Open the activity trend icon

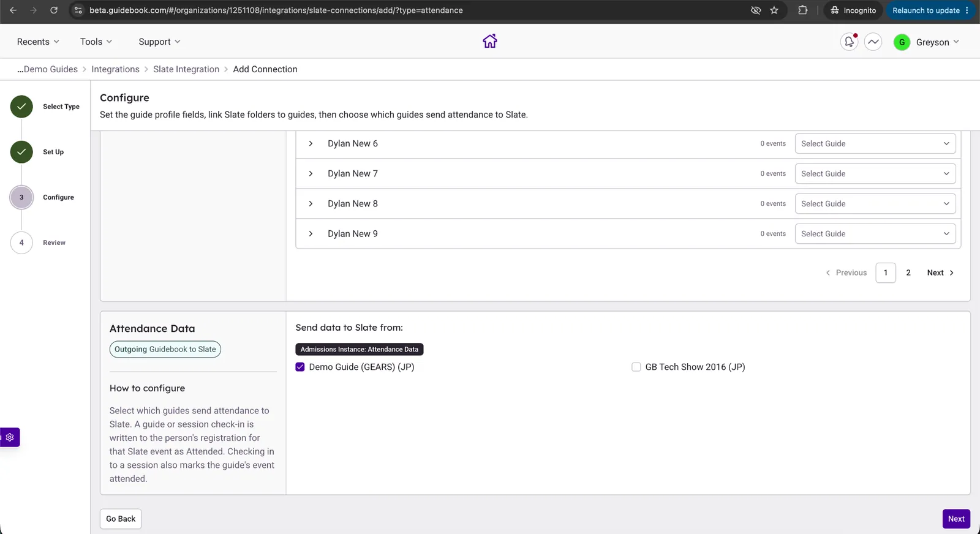click(x=873, y=42)
